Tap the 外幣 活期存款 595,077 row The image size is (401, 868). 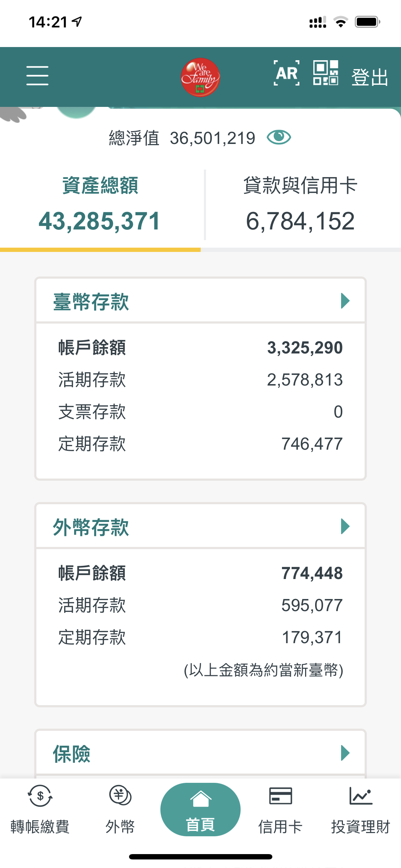coord(200,605)
